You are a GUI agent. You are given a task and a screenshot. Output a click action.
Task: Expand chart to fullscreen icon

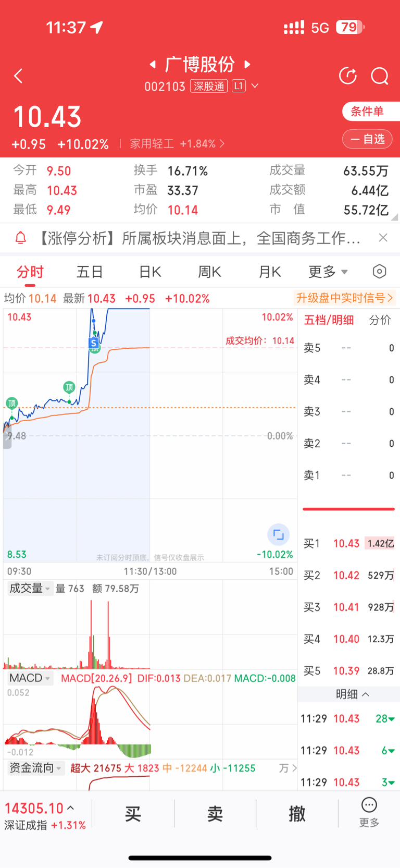pos(278,535)
